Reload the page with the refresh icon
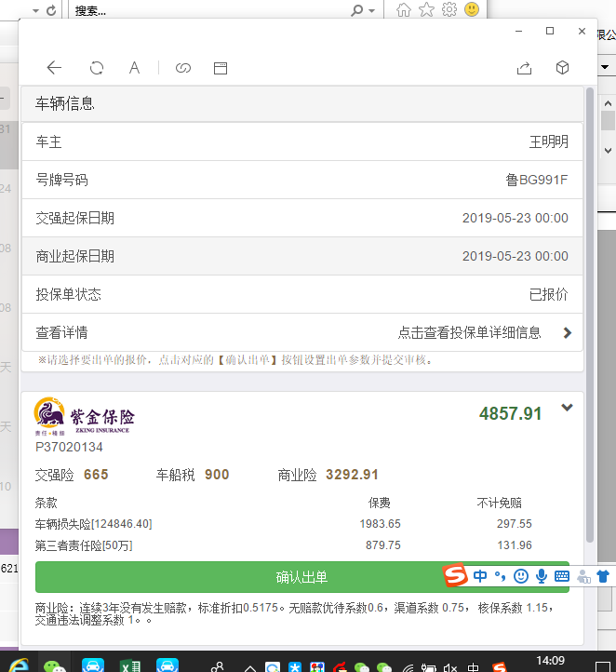 click(x=97, y=68)
